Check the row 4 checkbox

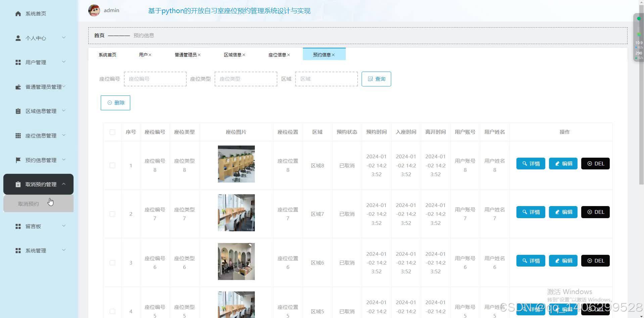point(112,312)
